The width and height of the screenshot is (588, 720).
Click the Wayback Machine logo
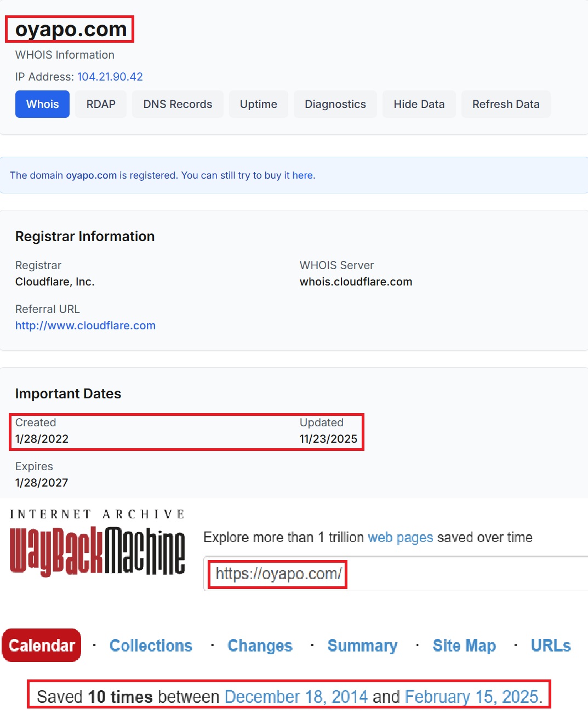coord(97,550)
